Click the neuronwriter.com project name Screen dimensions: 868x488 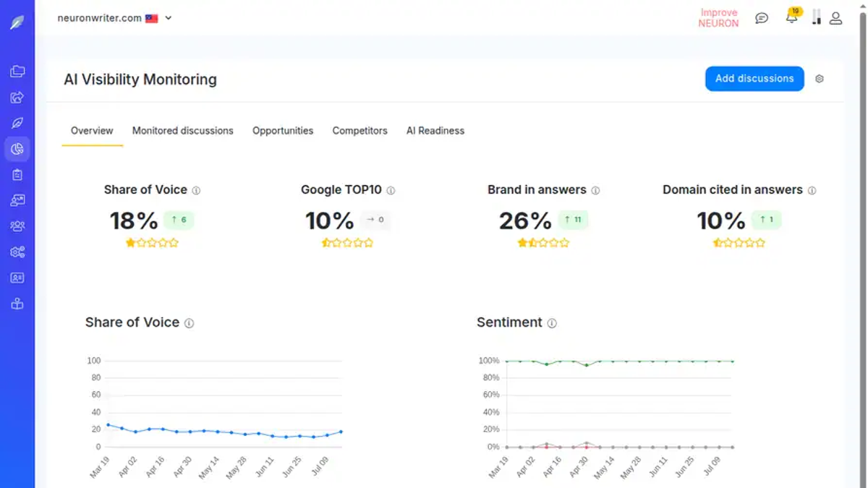(x=100, y=18)
